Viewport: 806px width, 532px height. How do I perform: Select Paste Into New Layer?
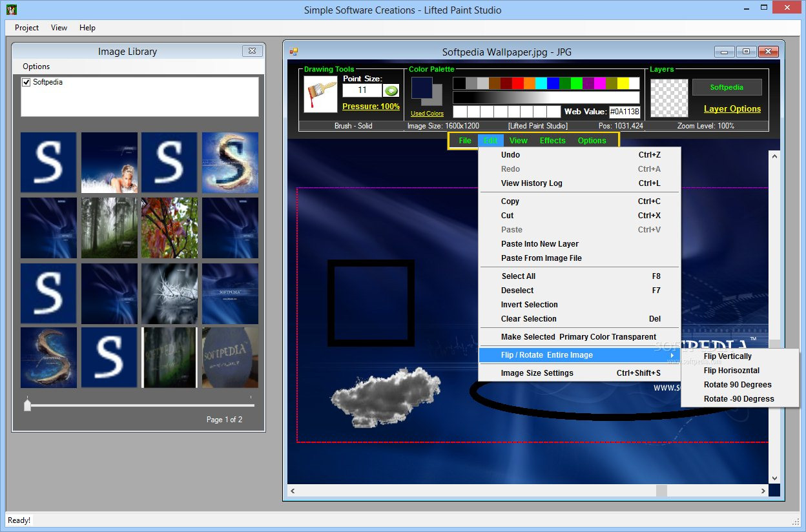[580, 244]
